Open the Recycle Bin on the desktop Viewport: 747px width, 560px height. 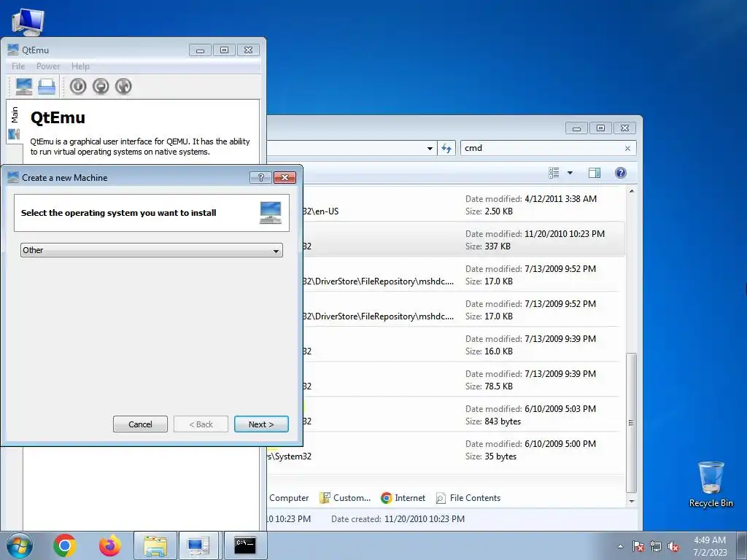click(x=711, y=484)
